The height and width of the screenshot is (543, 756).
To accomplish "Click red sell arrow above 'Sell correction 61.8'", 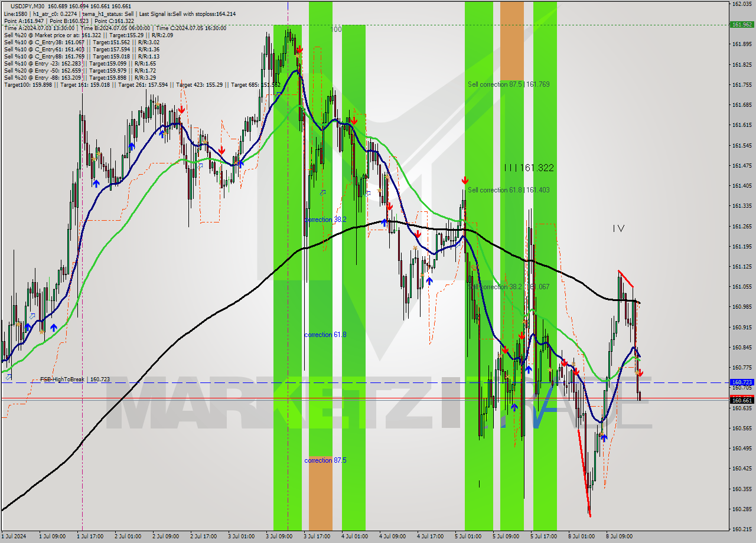I will [465, 180].
